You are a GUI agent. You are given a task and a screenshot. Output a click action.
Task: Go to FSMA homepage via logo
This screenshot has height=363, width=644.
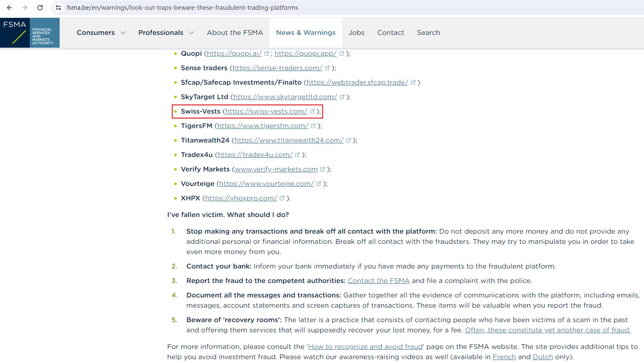tap(30, 33)
